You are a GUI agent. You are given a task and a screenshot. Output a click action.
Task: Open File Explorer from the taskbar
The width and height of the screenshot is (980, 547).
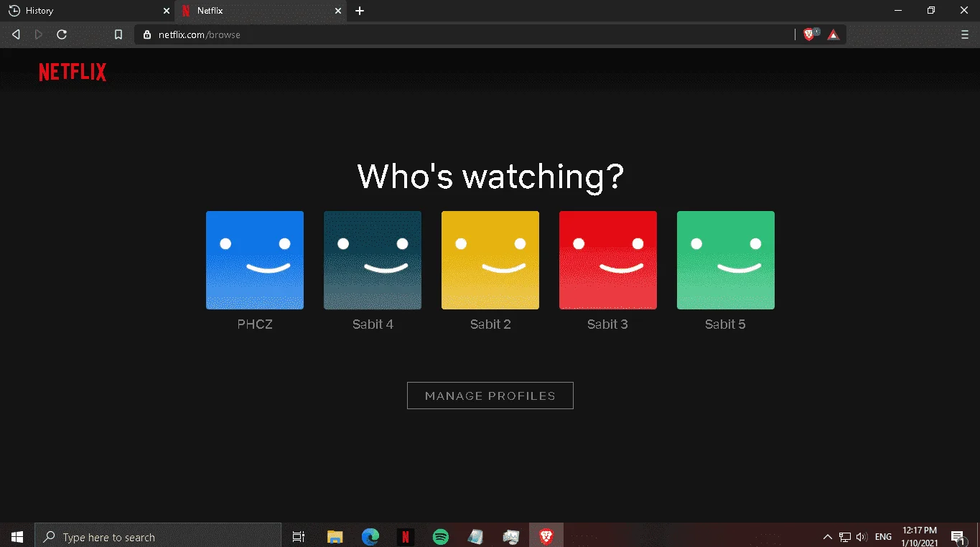tap(335, 537)
